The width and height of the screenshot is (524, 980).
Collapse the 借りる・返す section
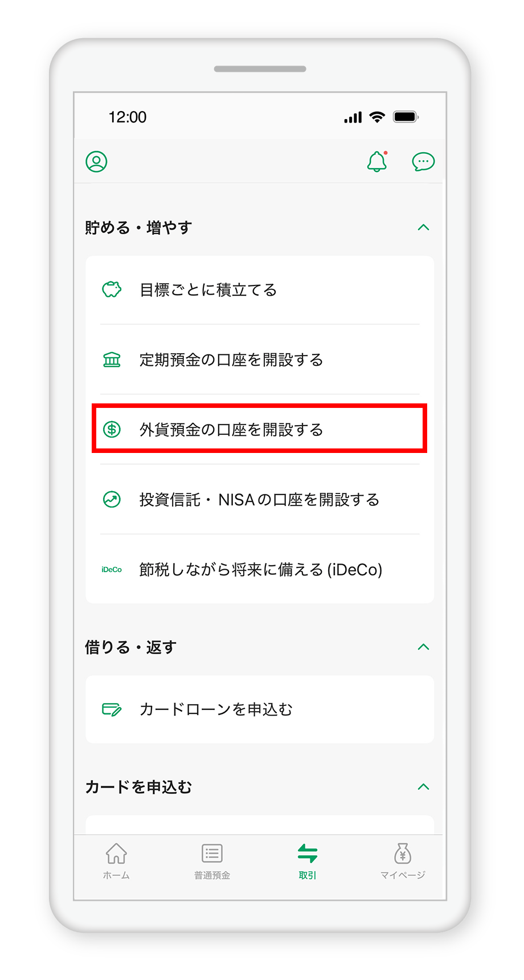pyautogui.click(x=423, y=647)
